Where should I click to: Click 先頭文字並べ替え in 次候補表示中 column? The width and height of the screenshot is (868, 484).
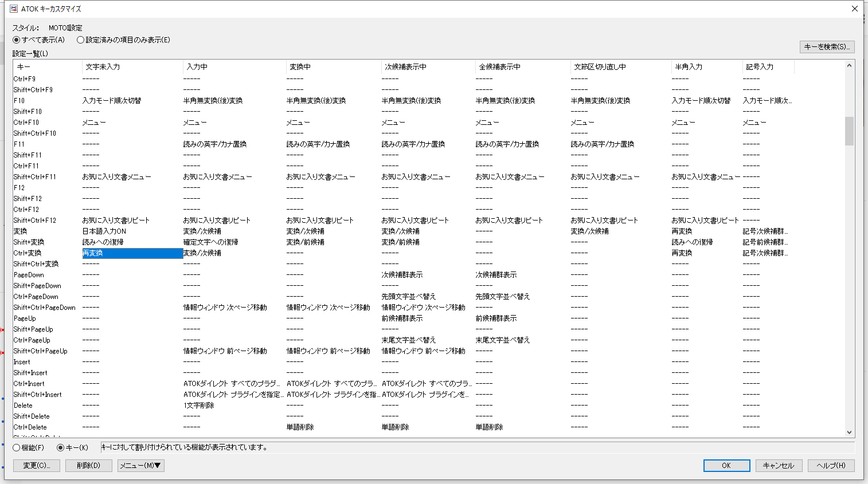pos(409,297)
